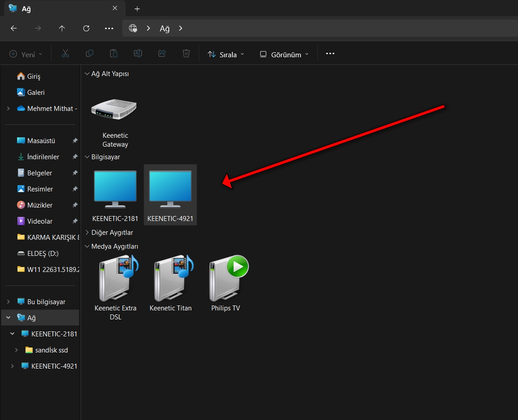518x420 pixels.
Task: Open Galeri in the sidebar
Action: point(31,93)
